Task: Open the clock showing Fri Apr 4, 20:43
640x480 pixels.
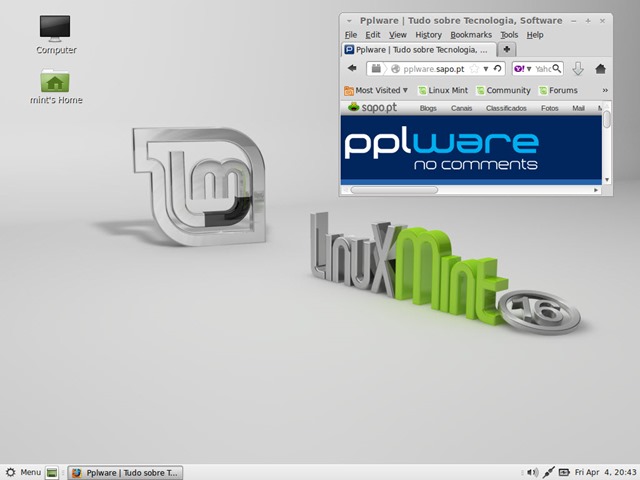Action: (605, 473)
